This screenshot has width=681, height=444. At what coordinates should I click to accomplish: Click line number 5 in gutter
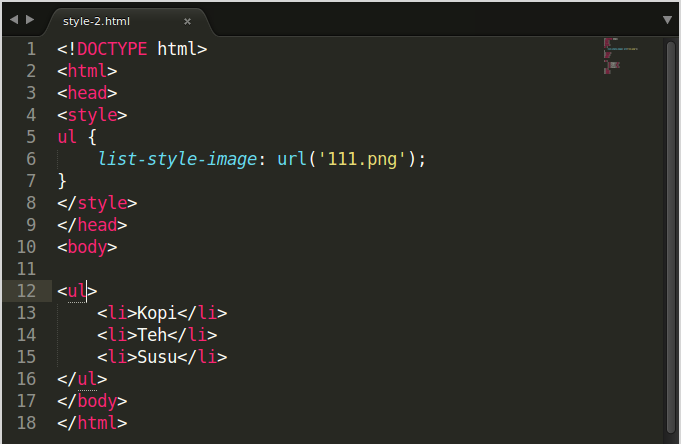pyautogui.click(x=31, y=137)
